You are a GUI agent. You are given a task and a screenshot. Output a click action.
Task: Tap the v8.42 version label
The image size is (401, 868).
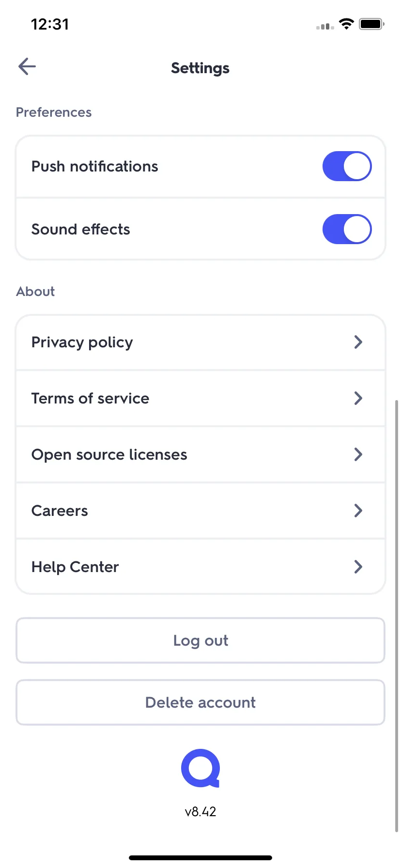coord(200,812)
